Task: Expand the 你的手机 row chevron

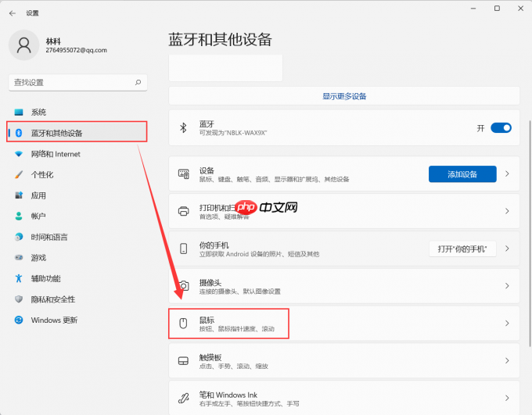Action: (x=507, y=249)
